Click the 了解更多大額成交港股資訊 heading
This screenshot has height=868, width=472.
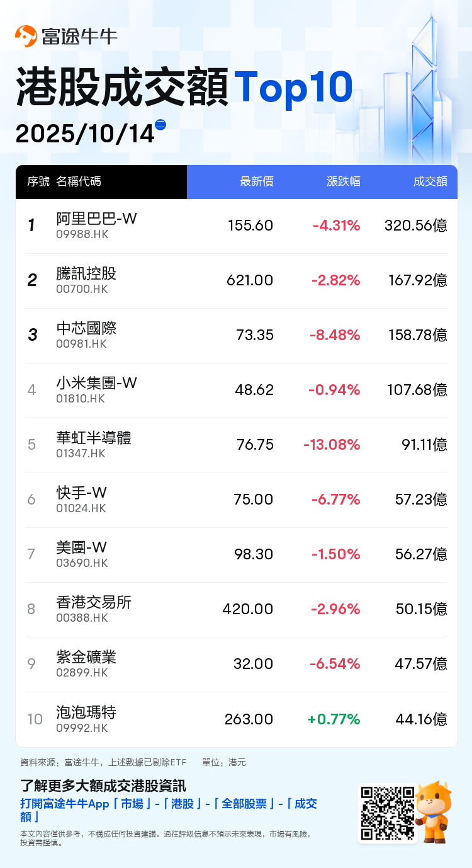pos(103,785)
